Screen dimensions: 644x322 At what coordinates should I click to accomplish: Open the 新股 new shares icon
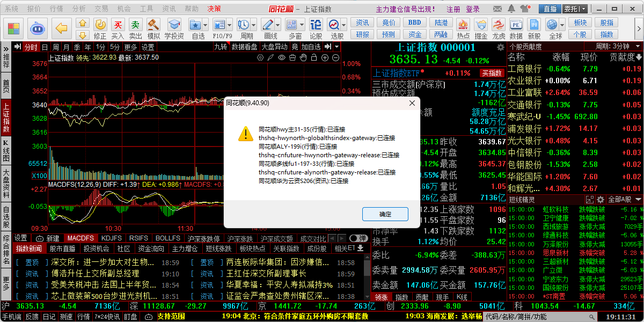534,25
